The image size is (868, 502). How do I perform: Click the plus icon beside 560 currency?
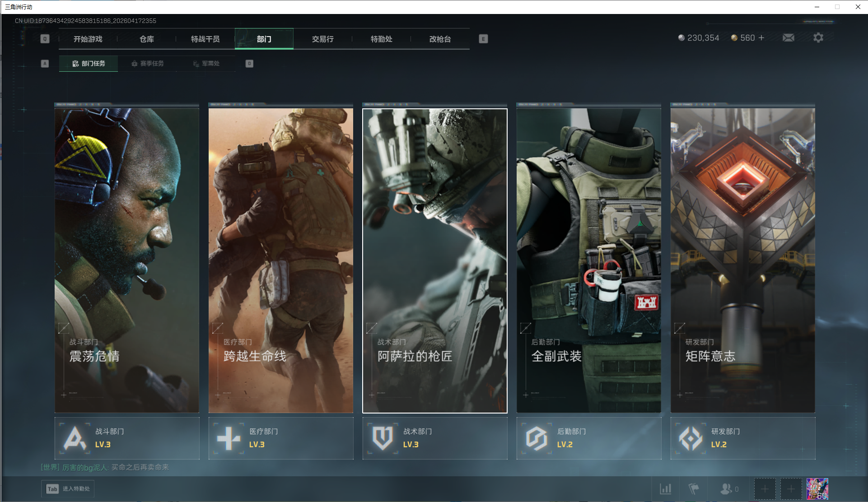[x=761, y=38]
